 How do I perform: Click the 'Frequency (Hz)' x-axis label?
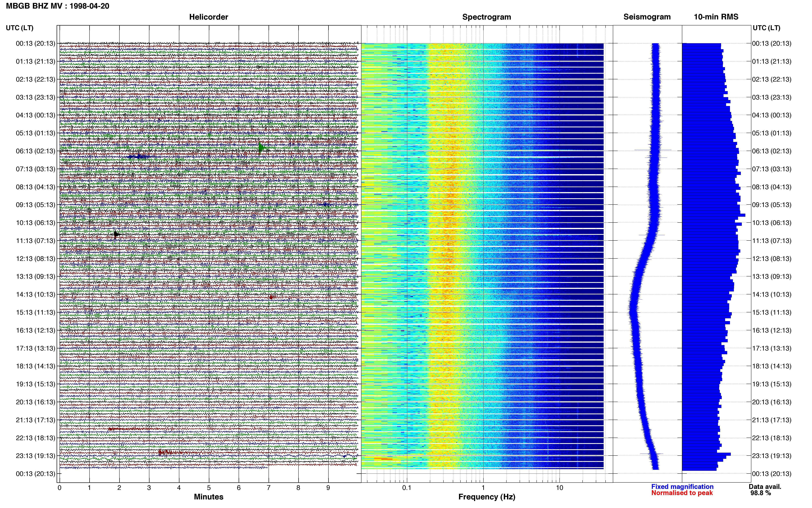point(487,497)
